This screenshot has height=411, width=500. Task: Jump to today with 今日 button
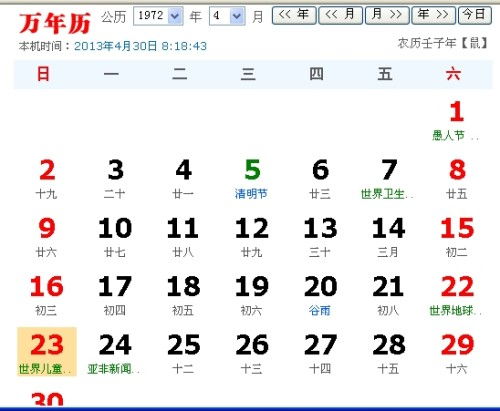[x=475, y=15]
